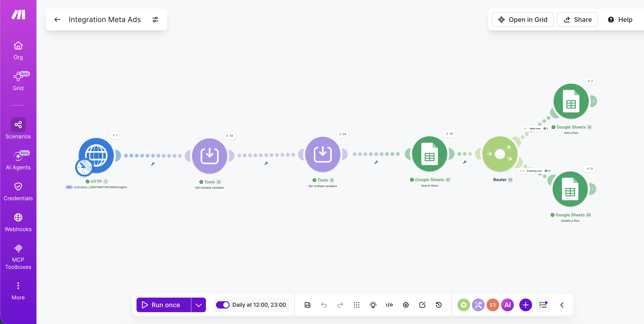Open the Grid beta section
The width and height of the screenshot is (644, 324).
(18, 81)
